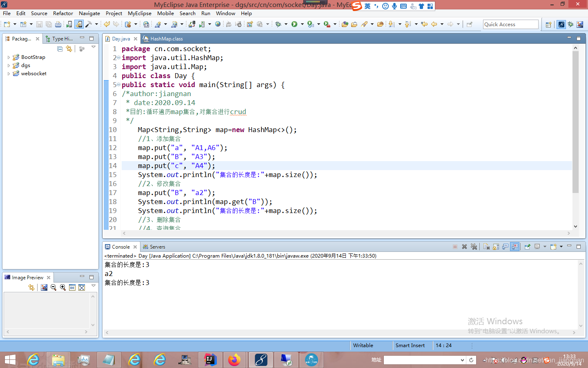This screenshot has width=588, height=368.
Task: Open the Debug button dropdown arrow
Action: [286, 24]
